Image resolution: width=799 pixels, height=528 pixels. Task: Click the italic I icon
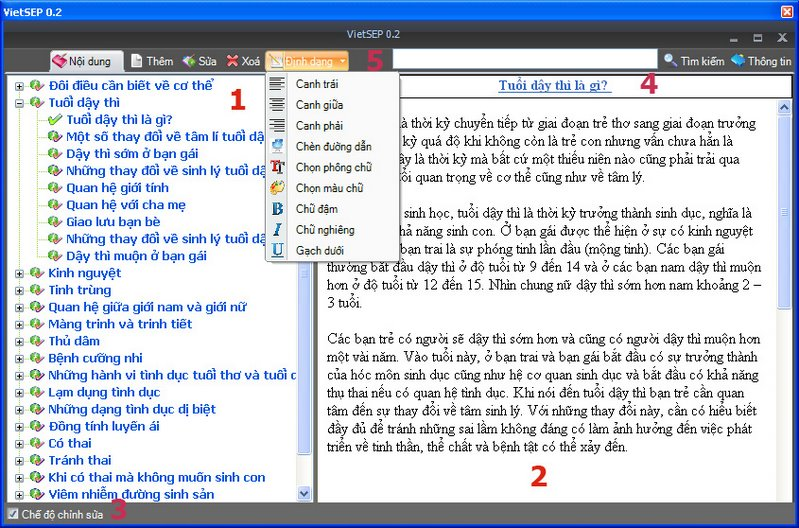(277, 229)
